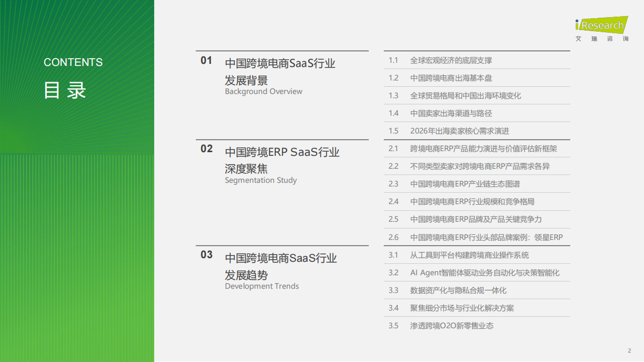Click the Background Overview subtitle

point(263,91)
